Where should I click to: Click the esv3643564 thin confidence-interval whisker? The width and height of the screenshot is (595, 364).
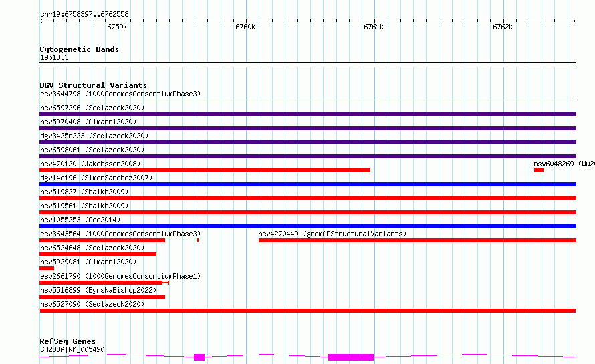tap(182, 240)
